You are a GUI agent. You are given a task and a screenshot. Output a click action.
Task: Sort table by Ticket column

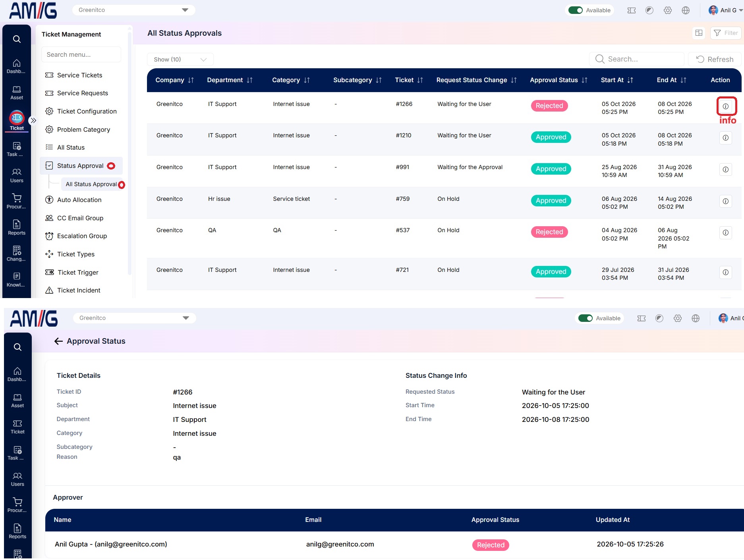pyautogui.click(x=420, y=80)
